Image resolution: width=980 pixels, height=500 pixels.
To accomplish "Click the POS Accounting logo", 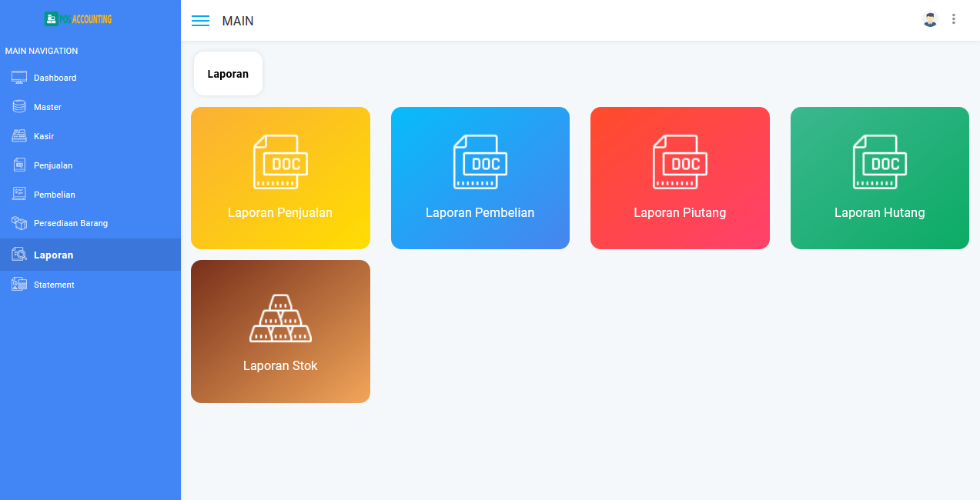I will pos(77,18).
